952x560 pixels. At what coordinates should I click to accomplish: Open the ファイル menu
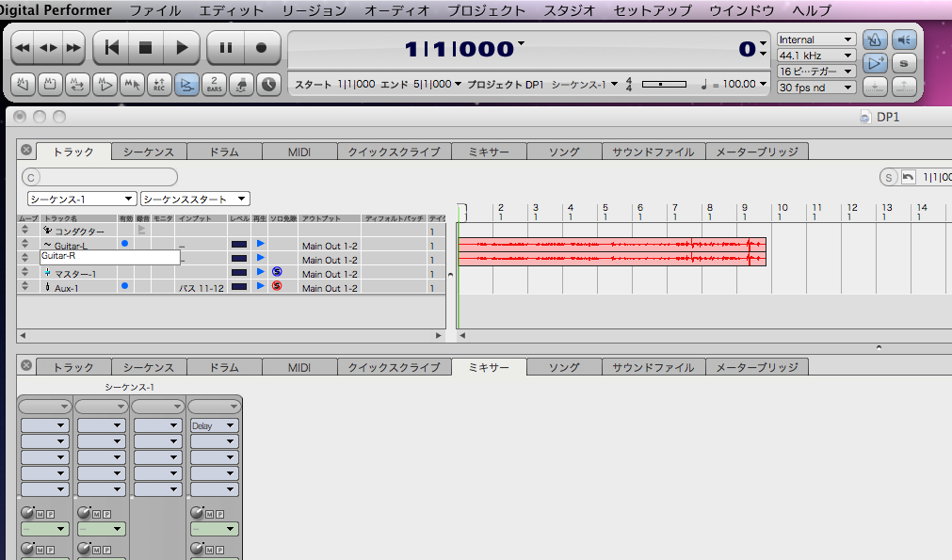pos(155,10)
